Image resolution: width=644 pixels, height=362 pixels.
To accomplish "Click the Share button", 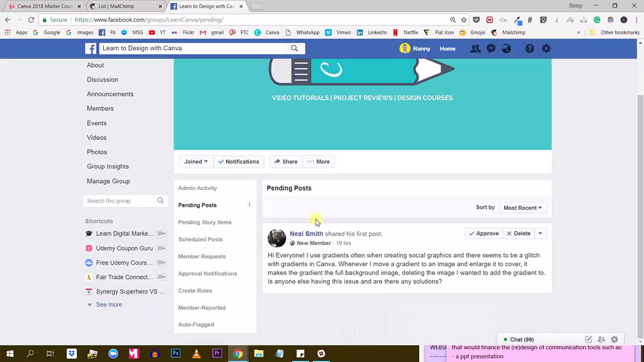I will pyautogui.click(x=286, y=162).
